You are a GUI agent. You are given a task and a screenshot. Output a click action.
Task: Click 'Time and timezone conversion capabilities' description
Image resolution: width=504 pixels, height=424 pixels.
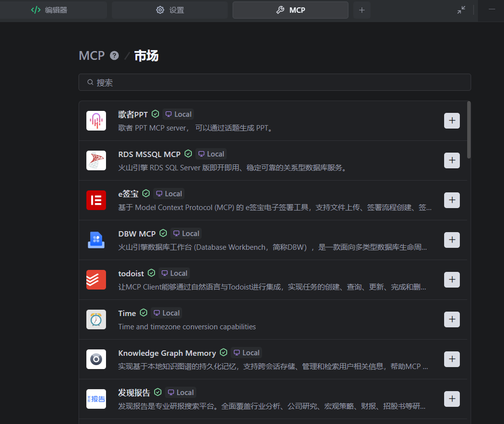[187, 327]
